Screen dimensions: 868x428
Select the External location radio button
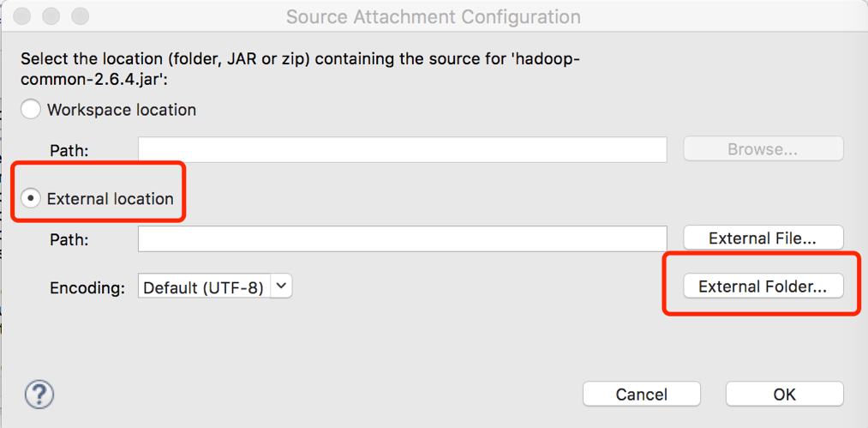(31, 198)
